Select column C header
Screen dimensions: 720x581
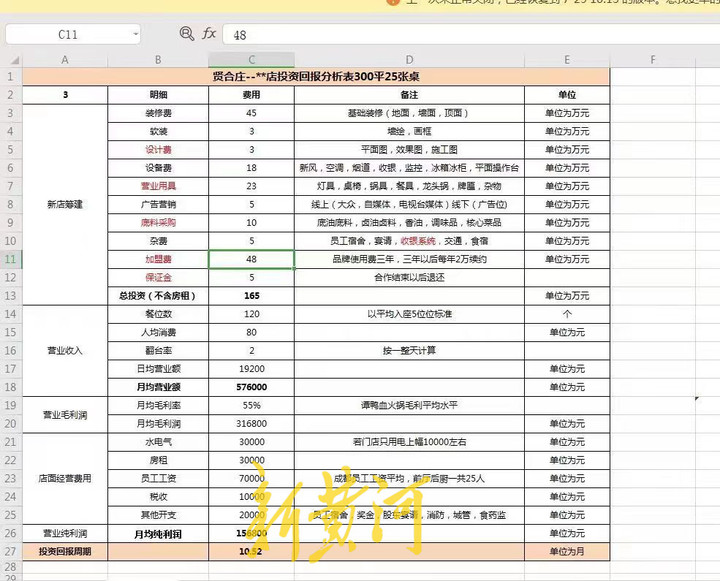(x=252, y=60)
